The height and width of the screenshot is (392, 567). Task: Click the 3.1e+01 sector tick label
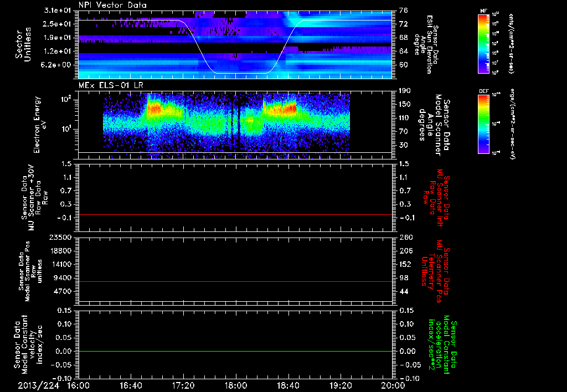pos(59,11)
